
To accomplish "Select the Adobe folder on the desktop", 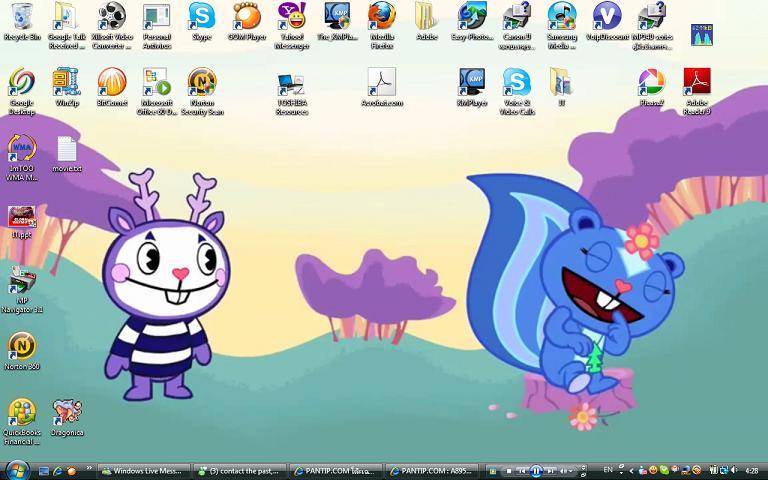I will coord(426,22).
